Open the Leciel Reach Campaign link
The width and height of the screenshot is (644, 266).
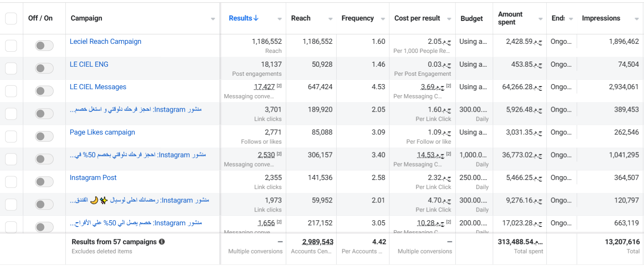point(105,41)
